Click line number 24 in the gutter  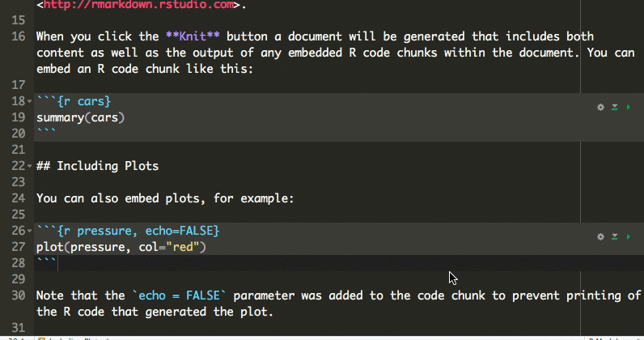click(18, 198)
